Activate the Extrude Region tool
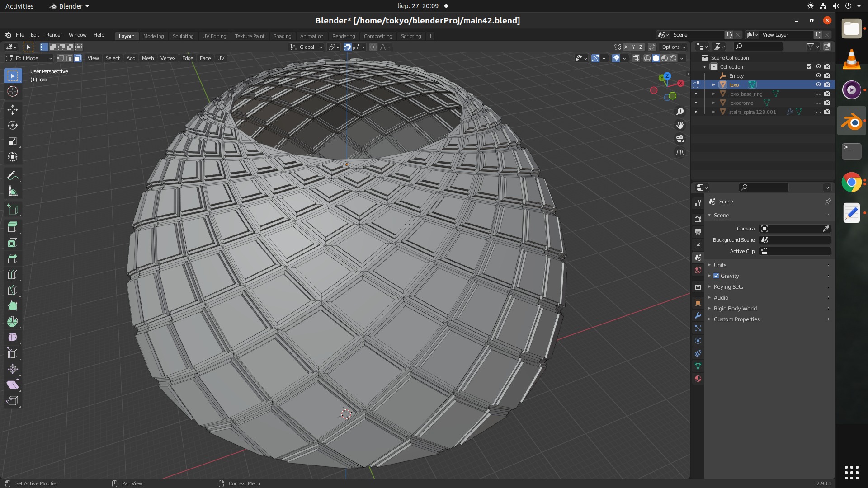This screenshot has height=488, width=868. coord(13,227)
